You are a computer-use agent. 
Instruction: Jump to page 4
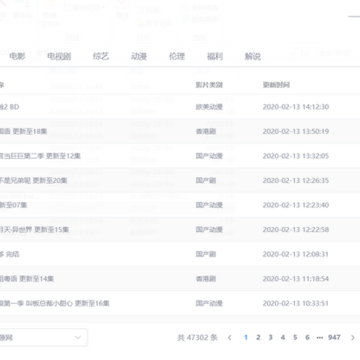(283, 338)
